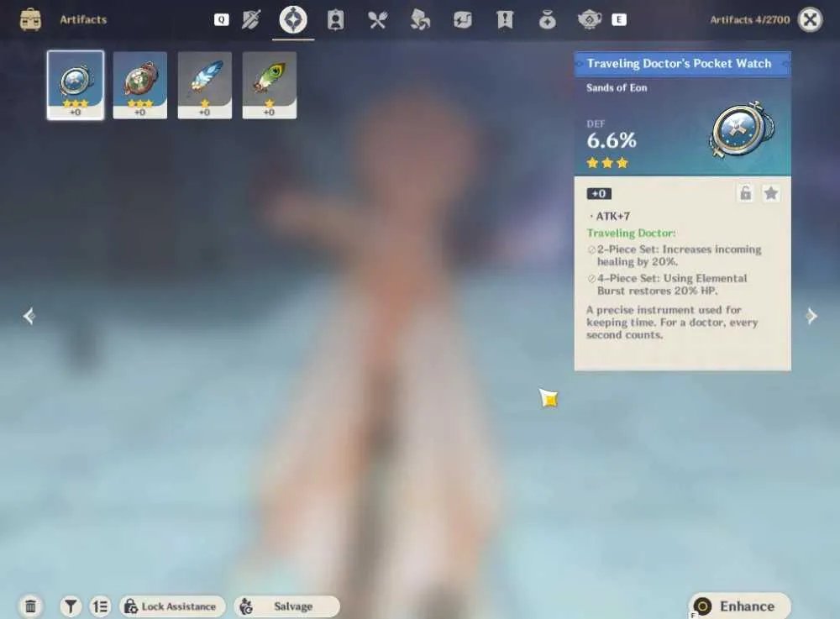Image resolution: width=840 pixels, height=619 pixels.
Task: Open the Character Development Items tab
Action: tap(335, 20)
